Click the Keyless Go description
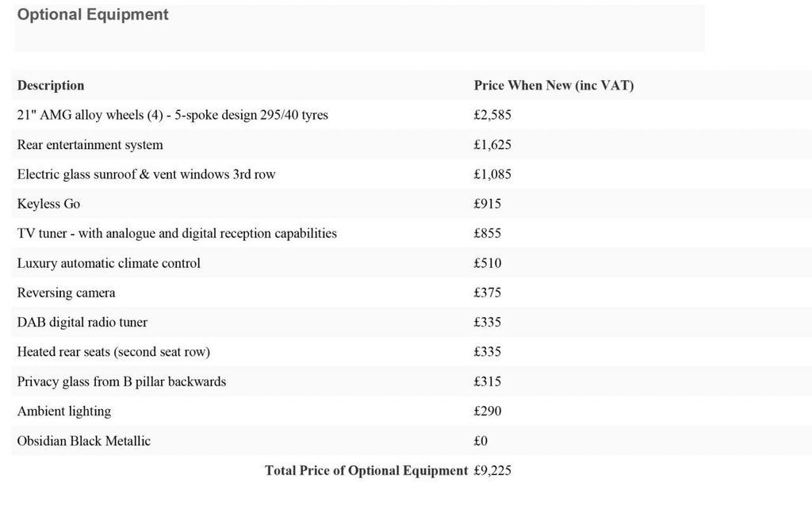The image size is (812, 509). coord(48,204)
